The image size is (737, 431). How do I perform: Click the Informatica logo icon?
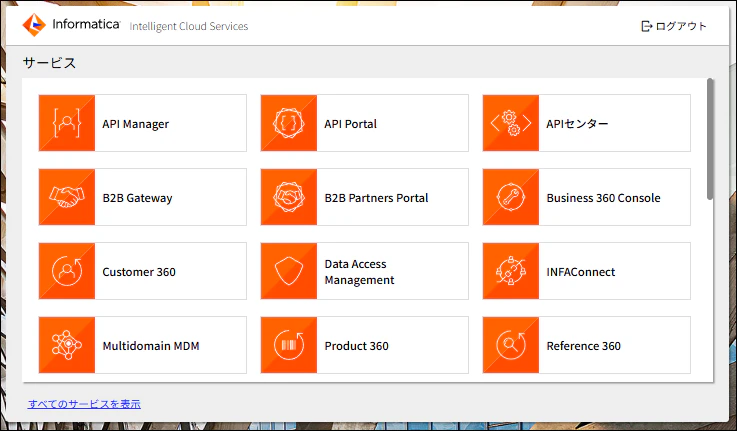coord(34,25)
